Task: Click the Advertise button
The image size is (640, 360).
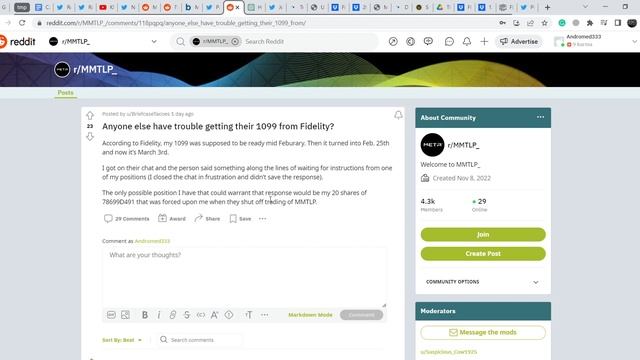Action: click(x=519, y=41)
